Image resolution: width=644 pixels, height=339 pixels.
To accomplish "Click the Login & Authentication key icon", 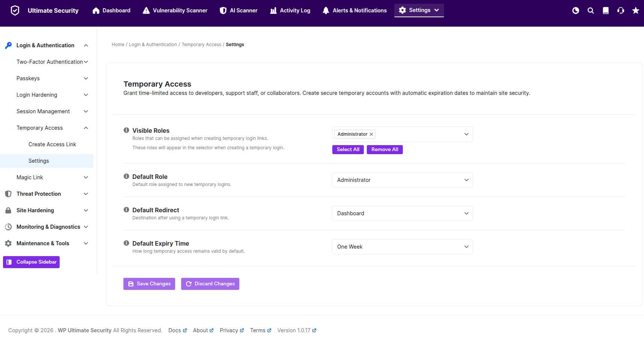I will click(x=8, y=45).
